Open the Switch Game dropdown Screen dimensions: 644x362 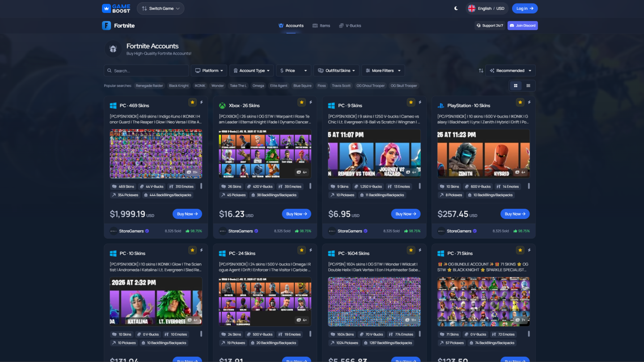160,8
